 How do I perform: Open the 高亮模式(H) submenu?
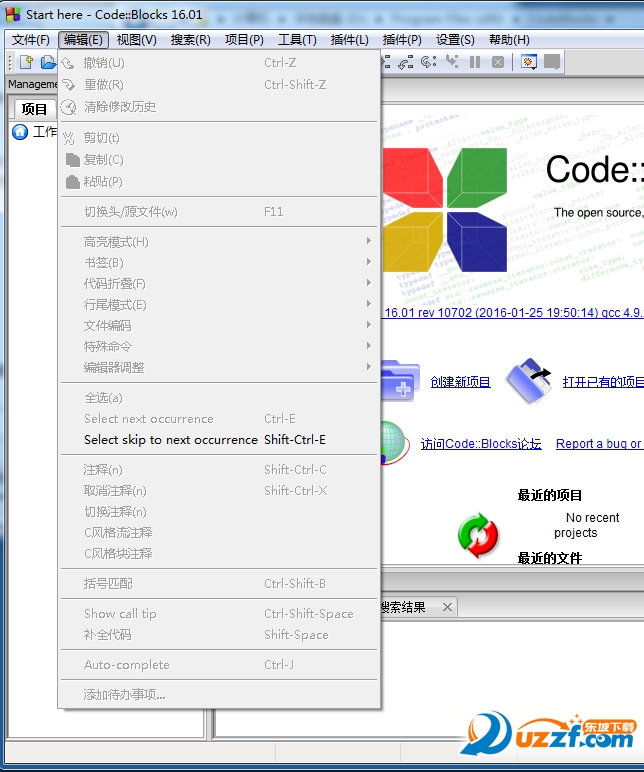pyautogui.click(x=219, y=241)
